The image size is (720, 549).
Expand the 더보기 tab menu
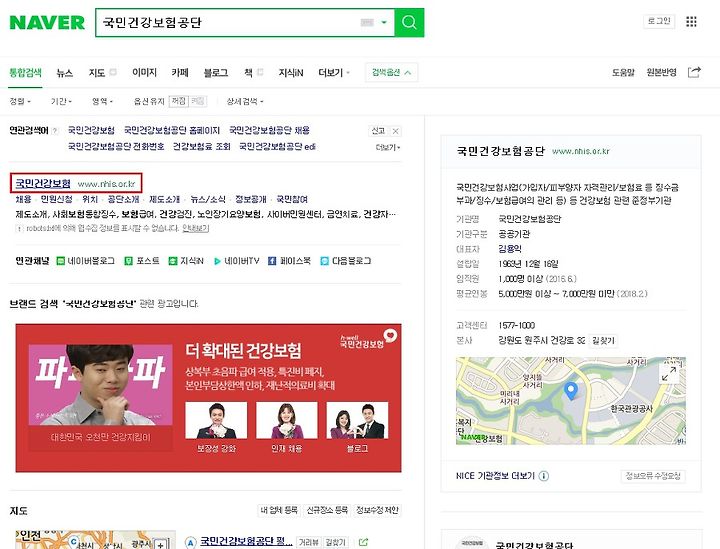click(x=334, y=73)
